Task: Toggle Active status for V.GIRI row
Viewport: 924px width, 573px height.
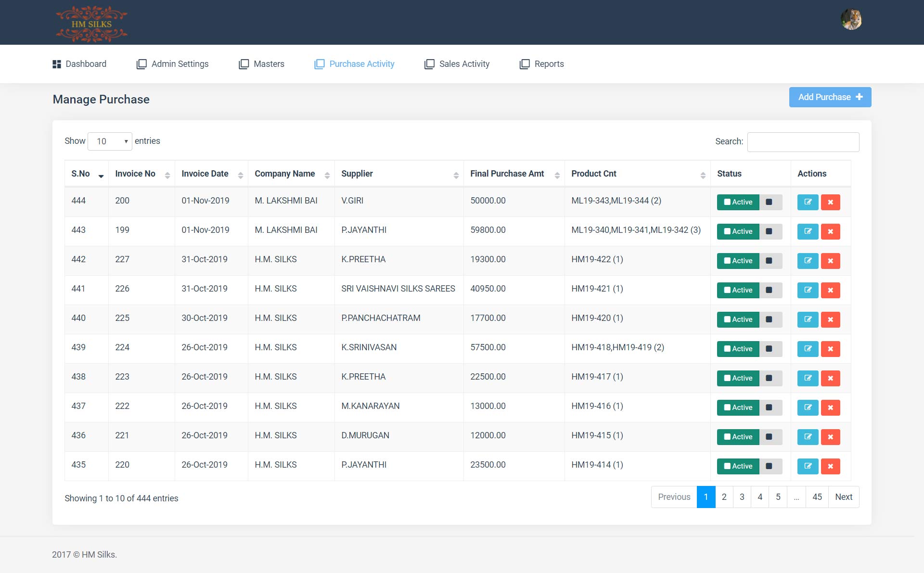Action: point(738,202)
